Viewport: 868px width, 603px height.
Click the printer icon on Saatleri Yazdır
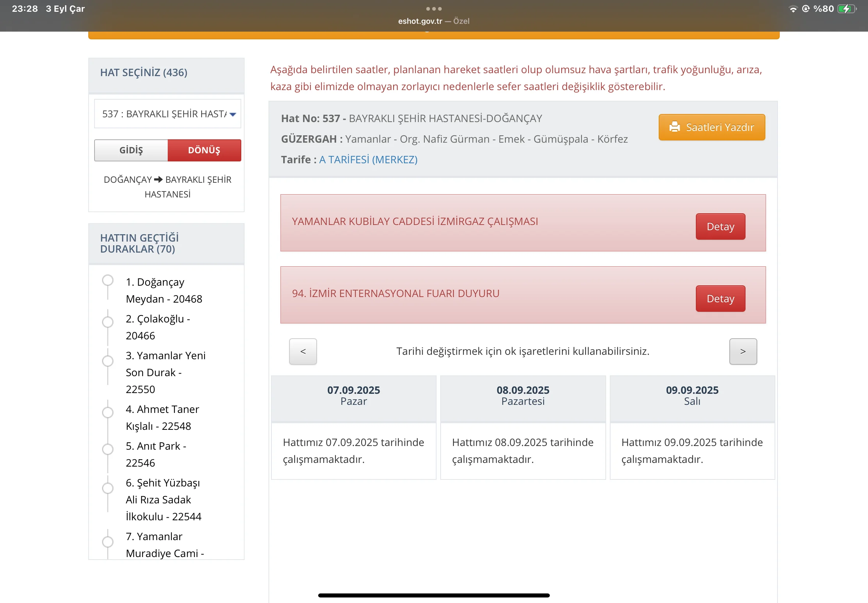click(x=675, y=127)
